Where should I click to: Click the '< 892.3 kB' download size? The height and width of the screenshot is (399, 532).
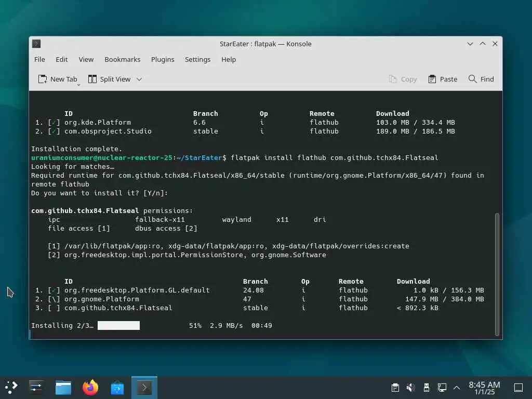point(417,308)
